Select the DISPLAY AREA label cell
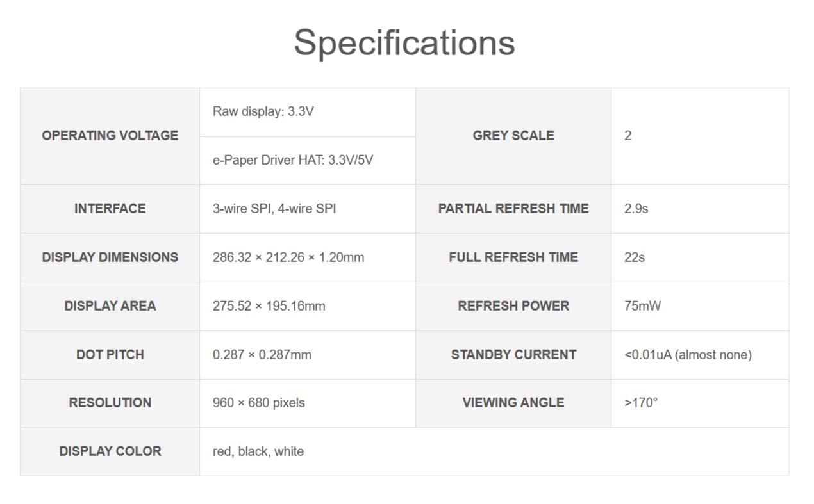This screenshot has width=814, height=504. point(110,306)
